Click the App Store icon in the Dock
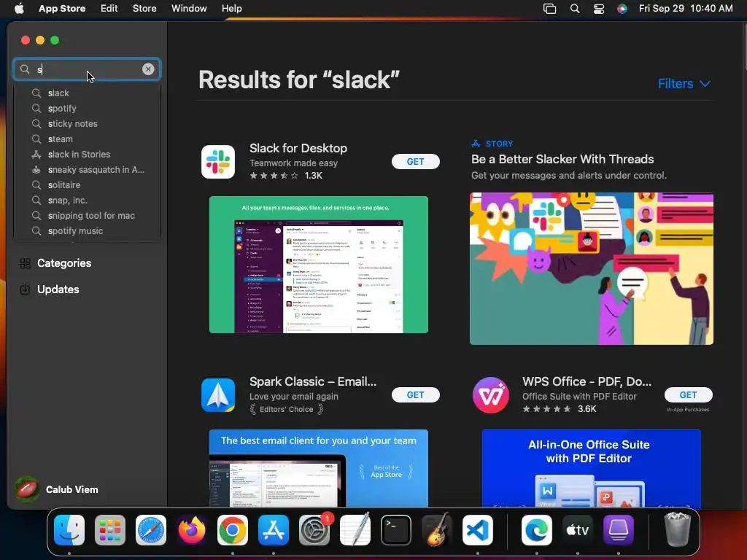This screenshot has width=747, height=560. click(274, 529)
